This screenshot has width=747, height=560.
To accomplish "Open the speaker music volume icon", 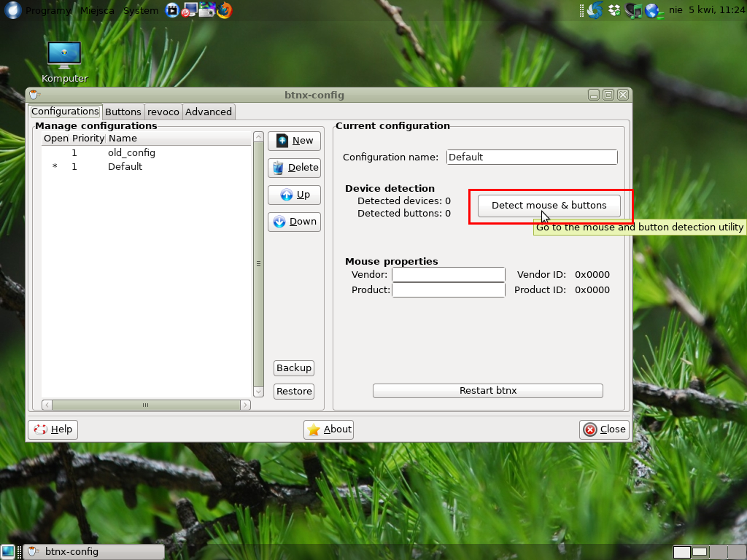I will coord(633,10).
